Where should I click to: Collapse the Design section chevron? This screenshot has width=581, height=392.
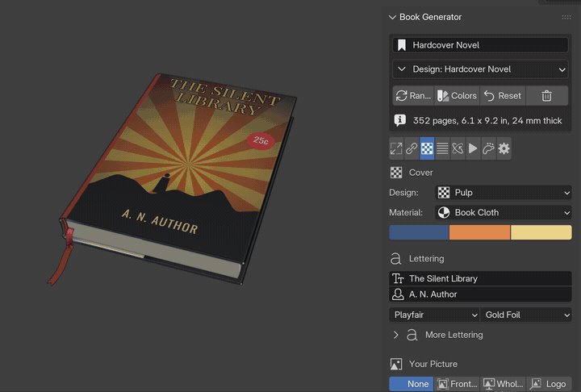[402, 69]
